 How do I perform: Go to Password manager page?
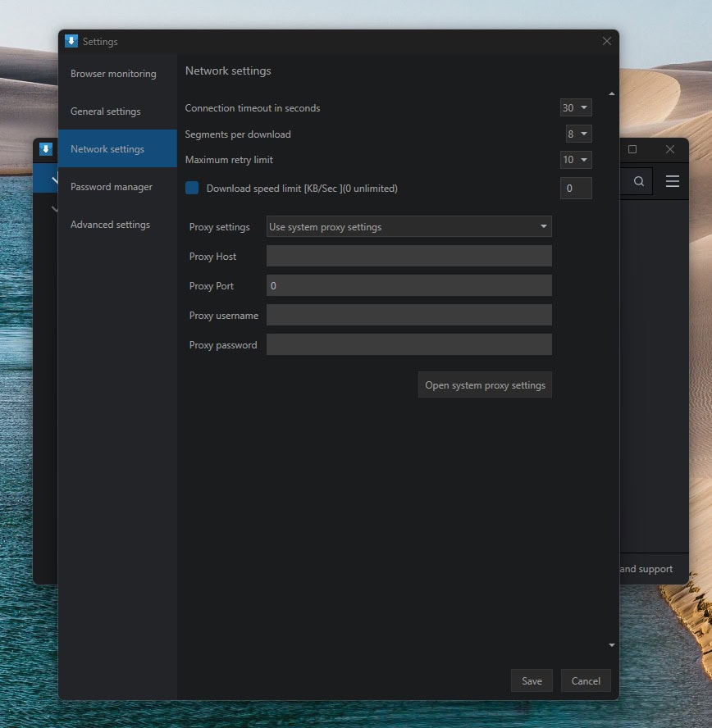coord(117,187)
